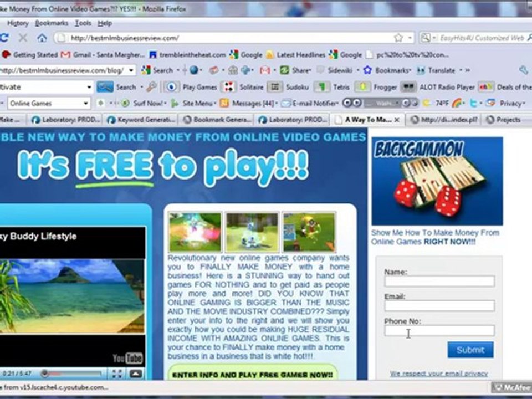Click the wrench settings icon on Google toolbar
Screen dimensions: 532x399
pos(523,70)
